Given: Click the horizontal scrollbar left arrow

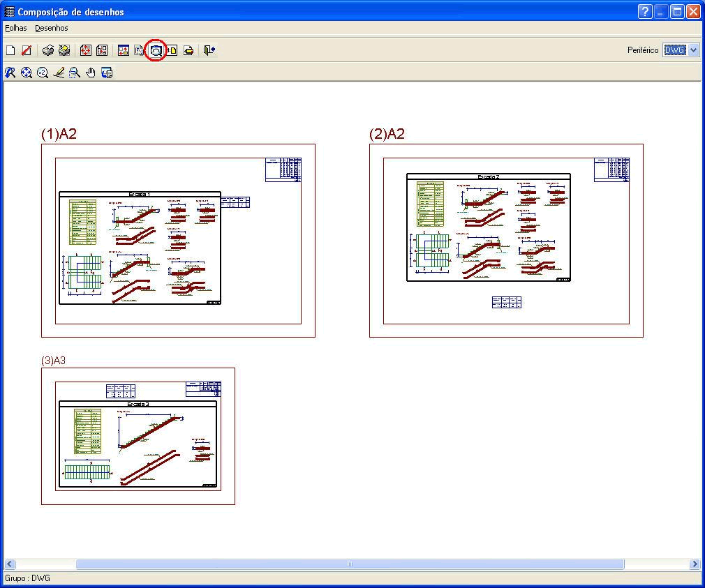Looking at the screenshot, I should pyautogui.click(x=10, y=564).
